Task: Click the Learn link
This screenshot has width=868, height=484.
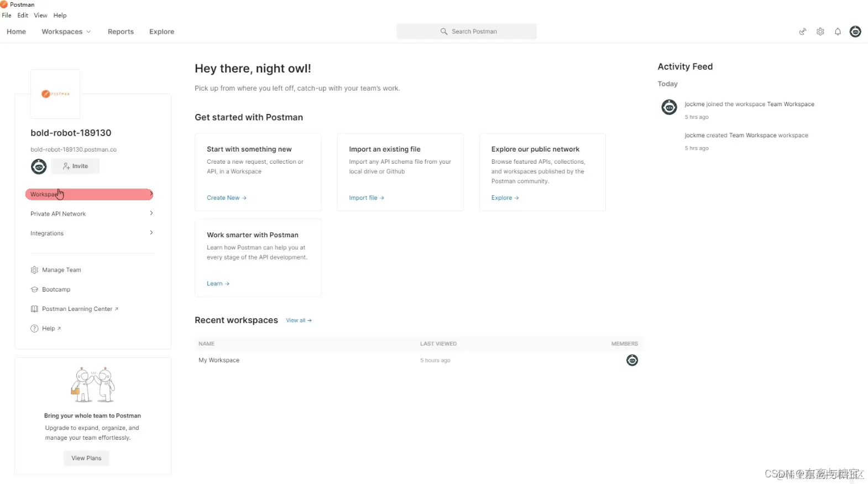Action: 218,283
